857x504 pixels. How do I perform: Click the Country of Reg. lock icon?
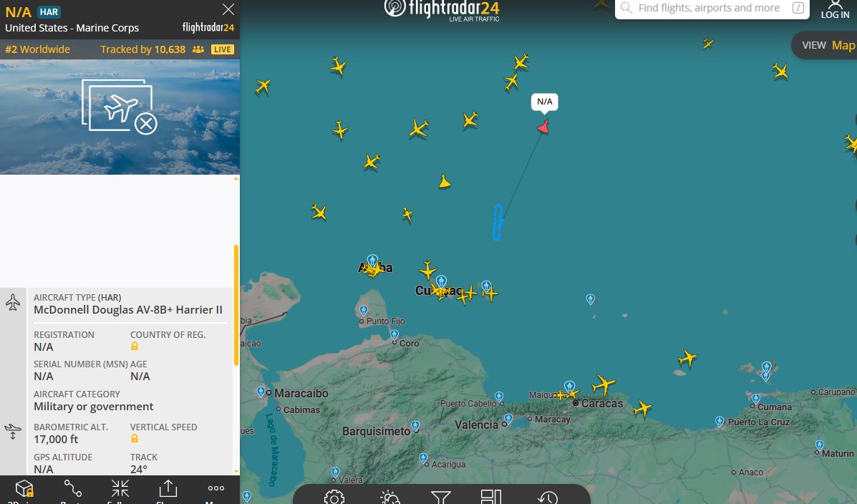coord(135,346)
